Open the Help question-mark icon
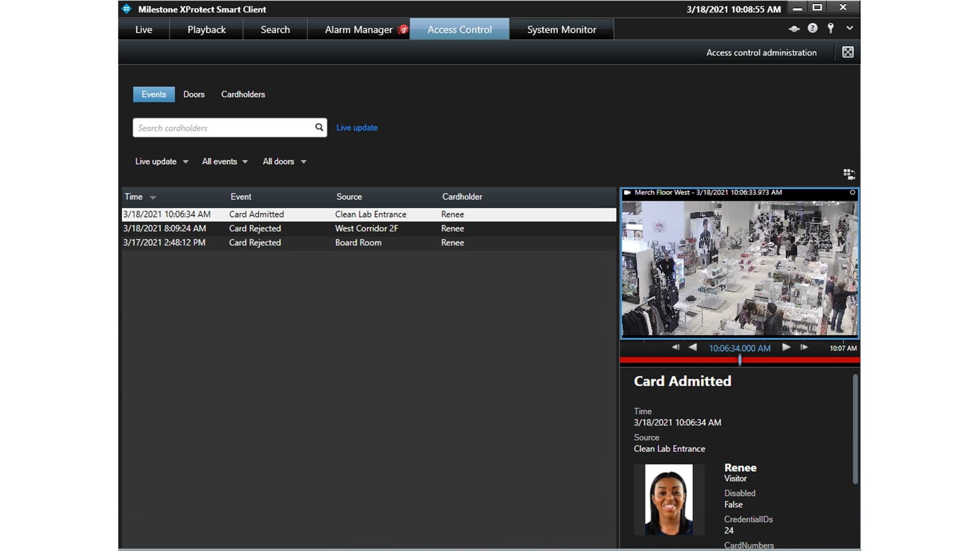This screenshot has width=980, height=551. [x=813, y=29]
